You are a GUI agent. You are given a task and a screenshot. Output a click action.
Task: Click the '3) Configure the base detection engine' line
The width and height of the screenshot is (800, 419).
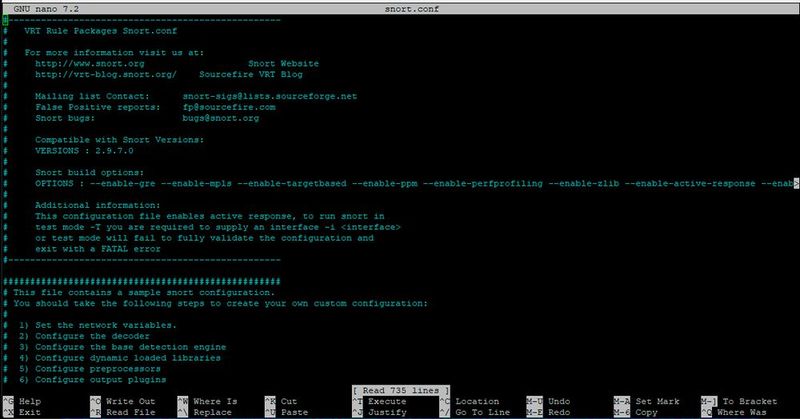click(x=122, y=347)
